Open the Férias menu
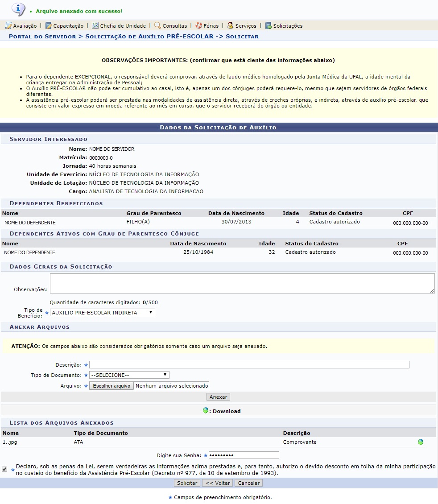Image resolution: width=438 pixels, height=504 pixels. pos(211,26)
